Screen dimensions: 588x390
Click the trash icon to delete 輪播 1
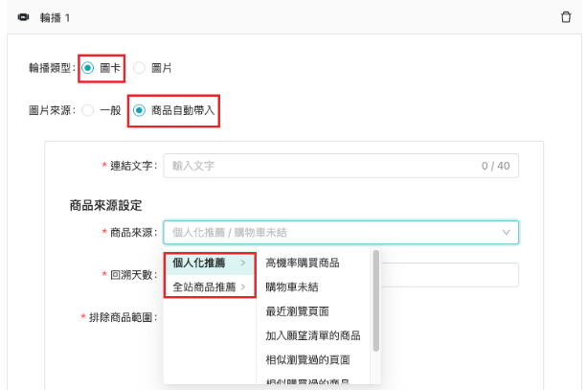coord(566,17)
